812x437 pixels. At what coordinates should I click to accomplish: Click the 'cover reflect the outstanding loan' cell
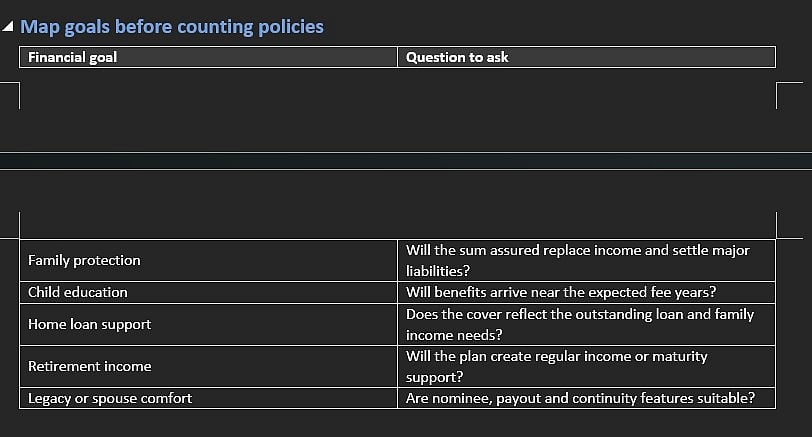[586, 325]
